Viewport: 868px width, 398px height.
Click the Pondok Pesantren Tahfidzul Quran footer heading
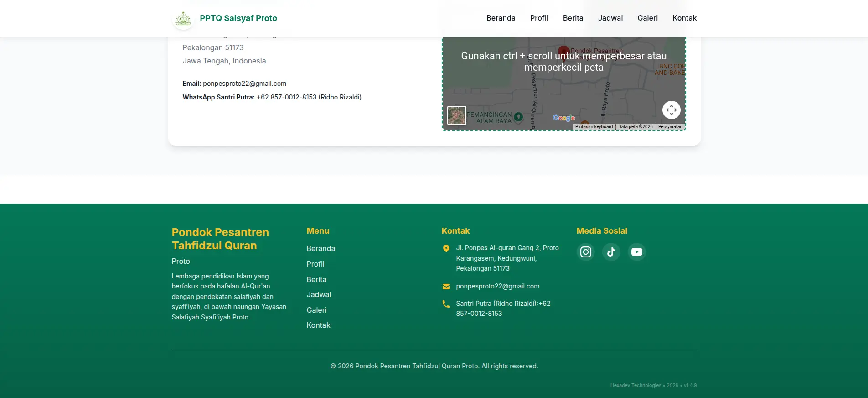pyautogui.click(x=220, y=239)
